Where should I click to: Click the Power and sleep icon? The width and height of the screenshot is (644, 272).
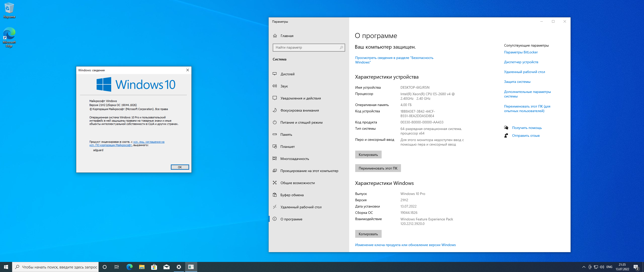click(275, 122)
